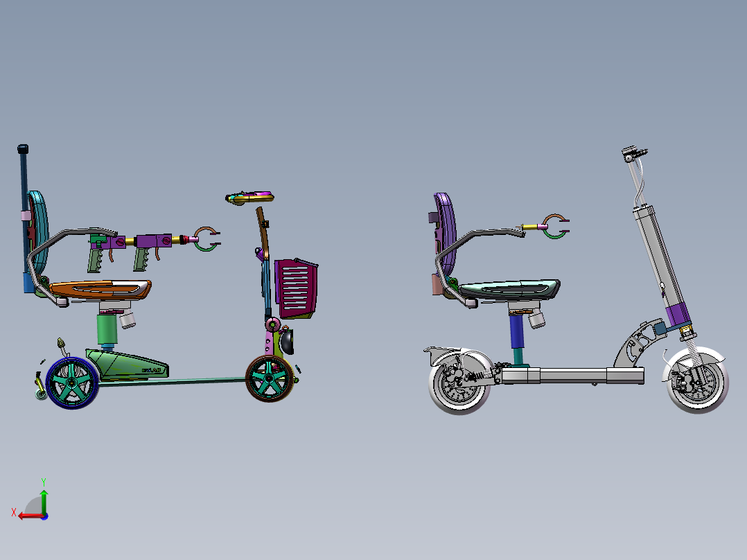Select the white rear wheel of right scooter
The width and height of the screenshot is (747, 560).
click(x=459, y=384)
